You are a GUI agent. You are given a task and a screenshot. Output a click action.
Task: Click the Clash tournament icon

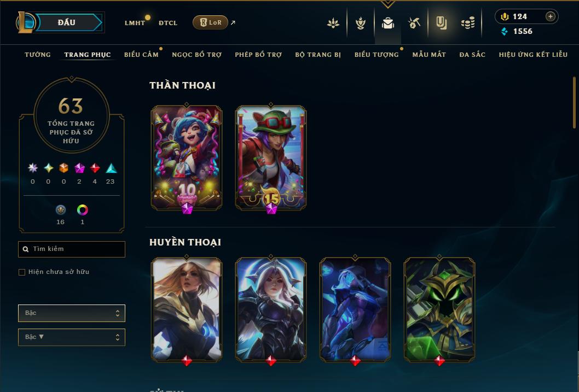tap(361, 23)
